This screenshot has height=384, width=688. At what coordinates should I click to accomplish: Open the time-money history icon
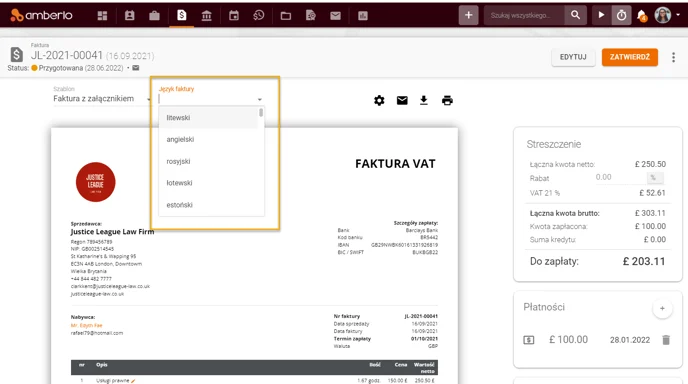pos(259,16)
